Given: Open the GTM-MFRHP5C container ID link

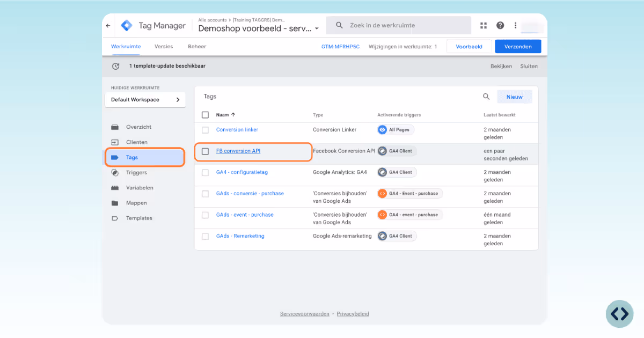Looking at the screenshot, I should [x=341, y=47].
